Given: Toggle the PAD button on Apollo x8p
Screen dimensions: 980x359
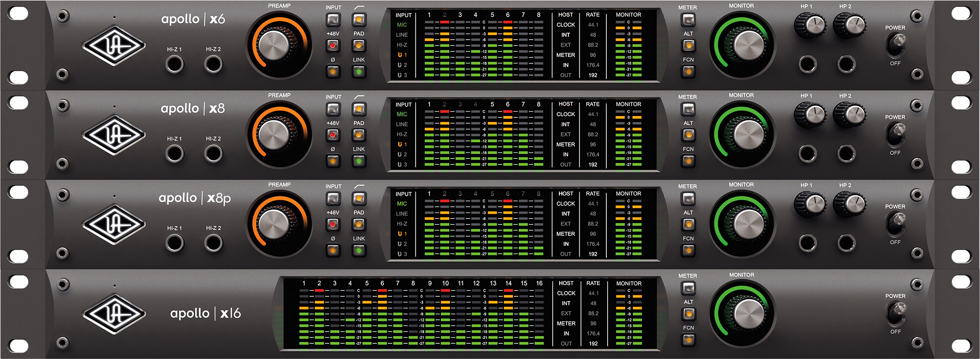Looking at the screenshot, I should pyautogui.click(x=359, y=224).
